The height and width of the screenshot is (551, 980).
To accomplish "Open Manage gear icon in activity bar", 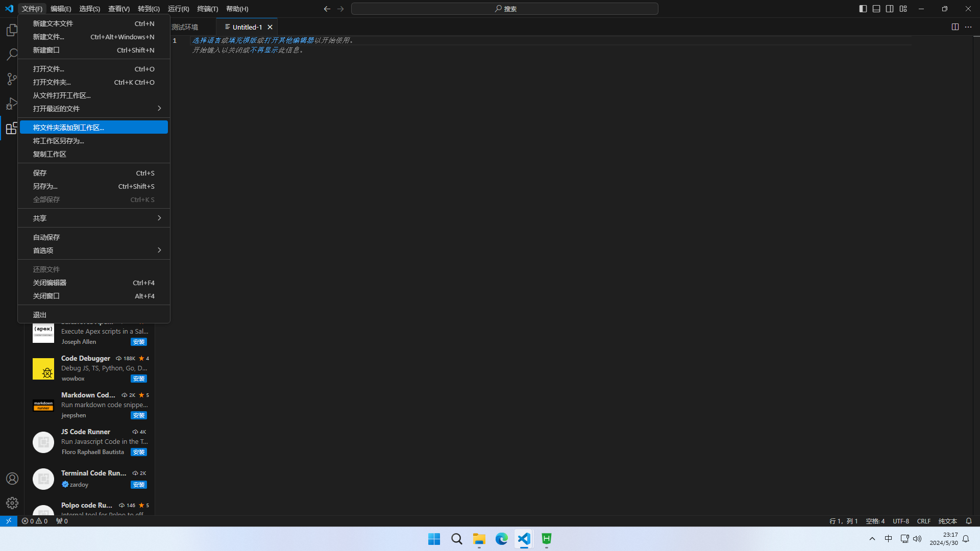I will 12,503.
